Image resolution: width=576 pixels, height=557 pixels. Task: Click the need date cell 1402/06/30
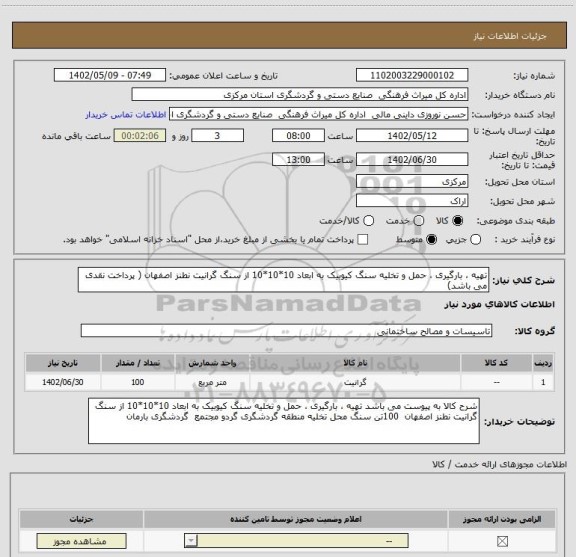tap(63, 382)
